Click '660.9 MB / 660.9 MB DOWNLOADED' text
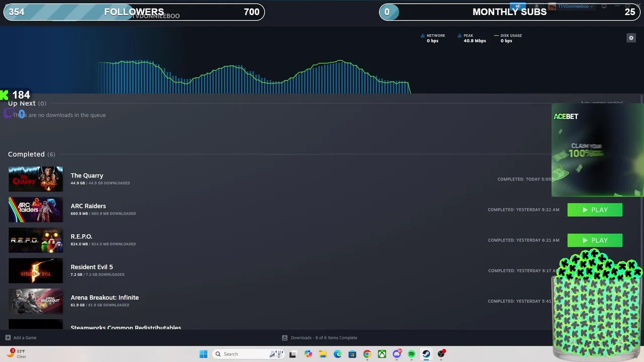 click(x=103, y=214)
